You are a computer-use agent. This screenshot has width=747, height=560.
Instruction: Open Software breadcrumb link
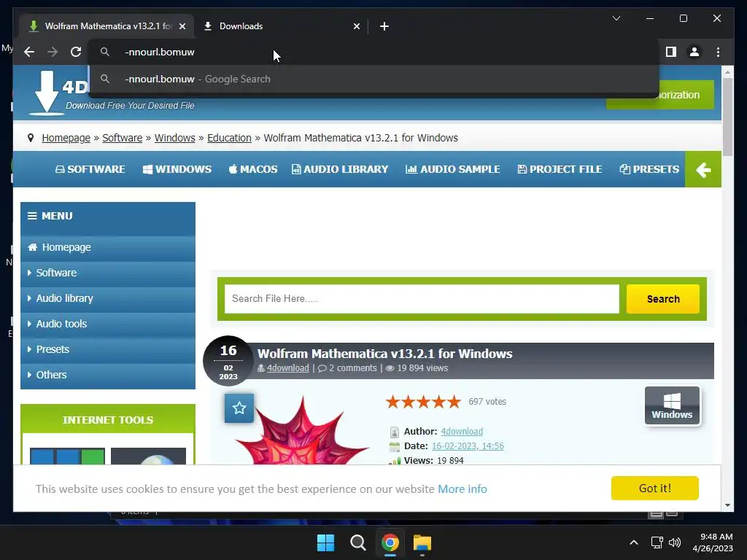(x=122, y=138)
